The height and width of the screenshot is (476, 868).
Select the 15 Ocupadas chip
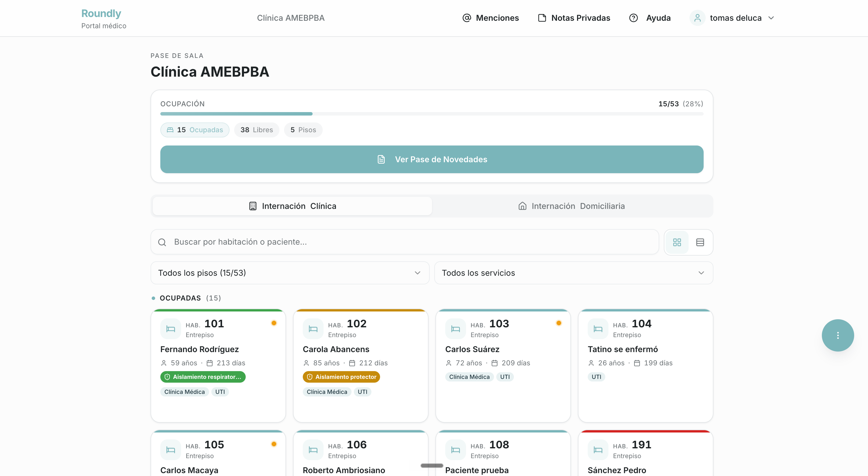[x=195, y=130]
